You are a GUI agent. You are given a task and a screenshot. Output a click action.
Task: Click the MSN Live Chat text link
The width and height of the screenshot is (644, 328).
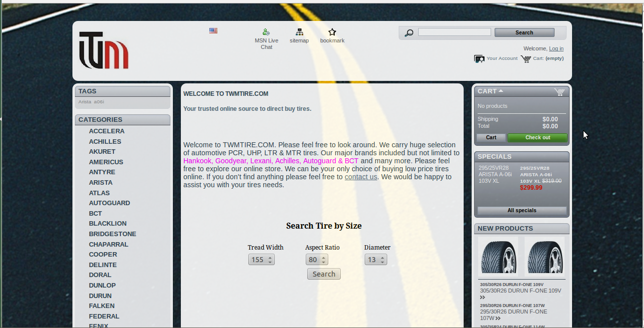(266, 44)
